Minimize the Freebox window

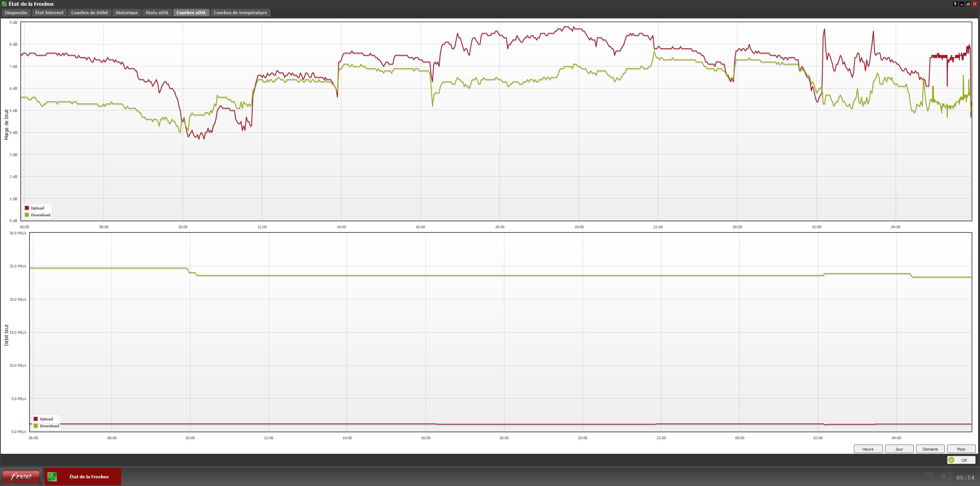[x=962, y=4]
